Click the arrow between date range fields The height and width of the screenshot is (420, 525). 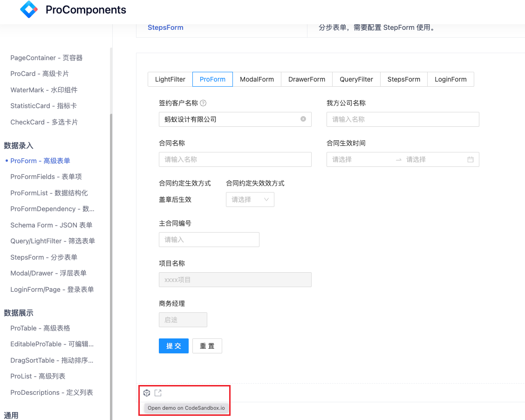[398, 159]
